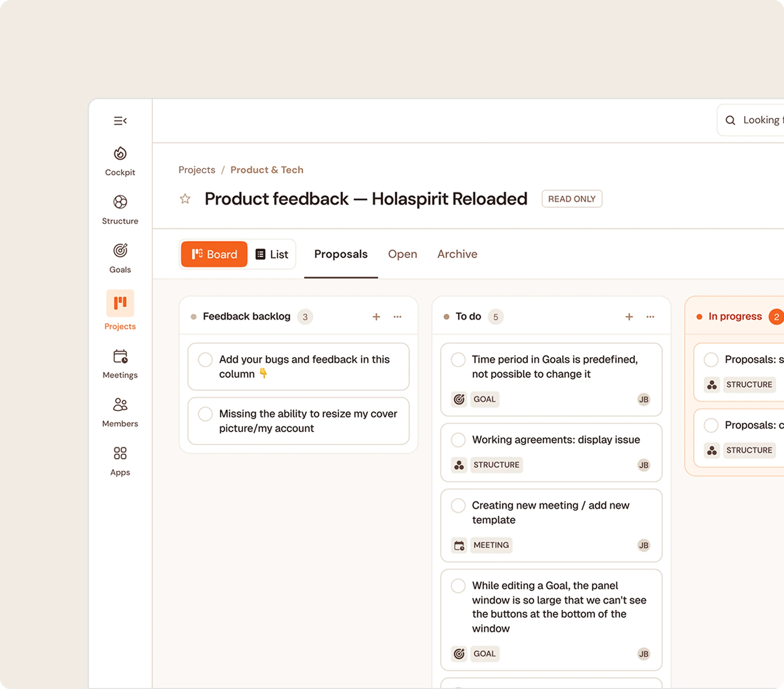The image size is (784, 689).
Task: Click the GOAL tag on Time period card
Action: pyautogui.click(x=484, y=399)
